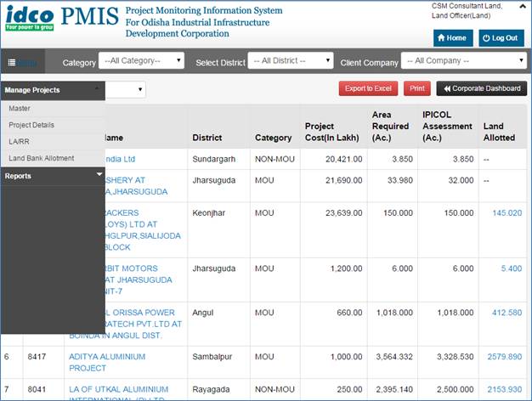The width and height of the screenshot is (532, 401).
Task: Open land allotted value 145.020
Action: click(x=507, y=212)
